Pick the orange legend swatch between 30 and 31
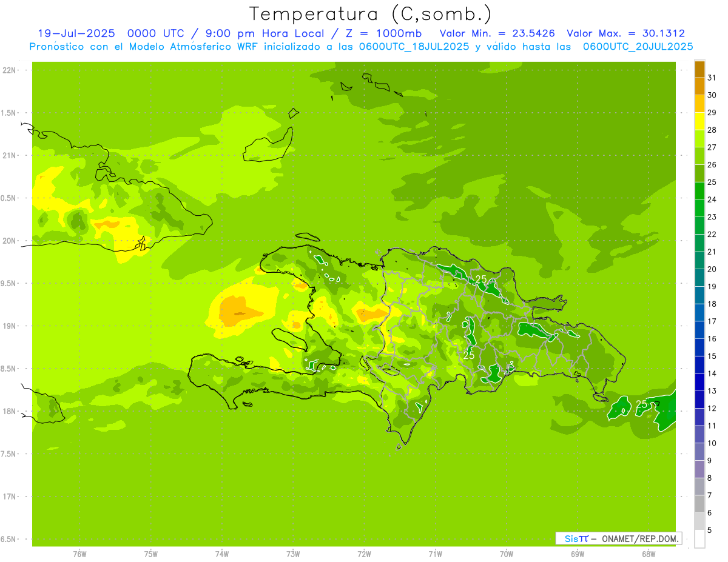Screen dimensions: 728x562 699,87
